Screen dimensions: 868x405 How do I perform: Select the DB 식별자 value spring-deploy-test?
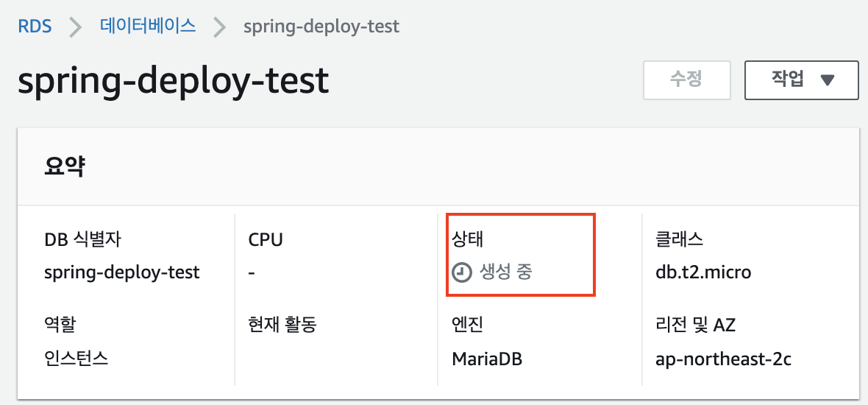[x=122, y=273]
